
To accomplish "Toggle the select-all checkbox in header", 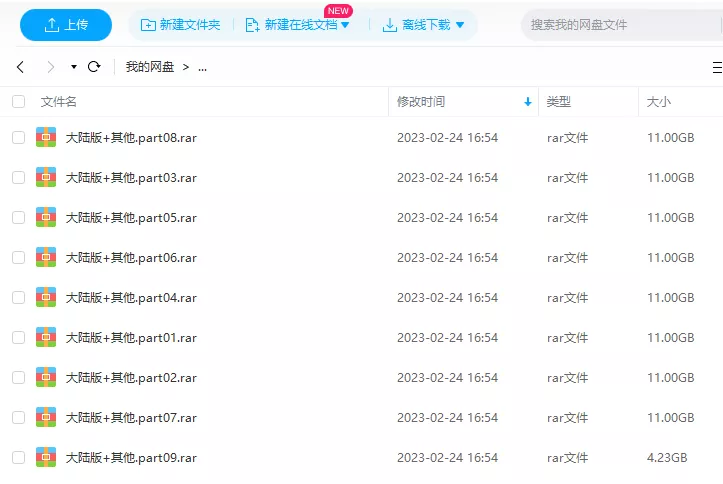I will click(x=18, y=102).
